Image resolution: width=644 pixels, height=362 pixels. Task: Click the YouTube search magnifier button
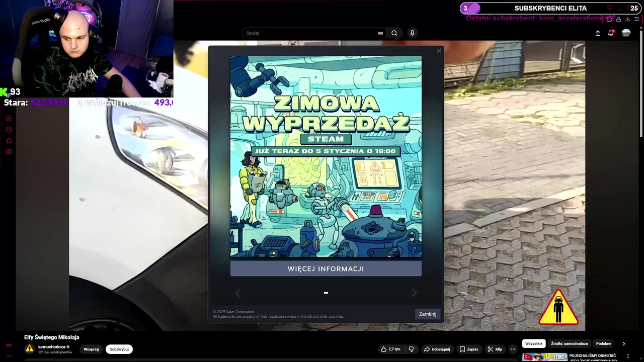[x=394, y=33]
